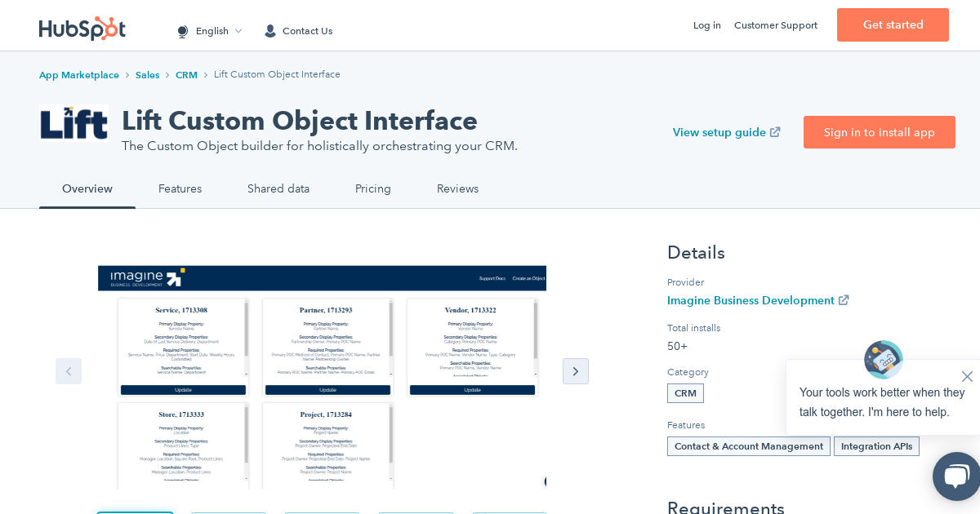This screenshot has width=980, height=514.
Task: Dismiss the chat popup with the X
Action: [967, 377]
